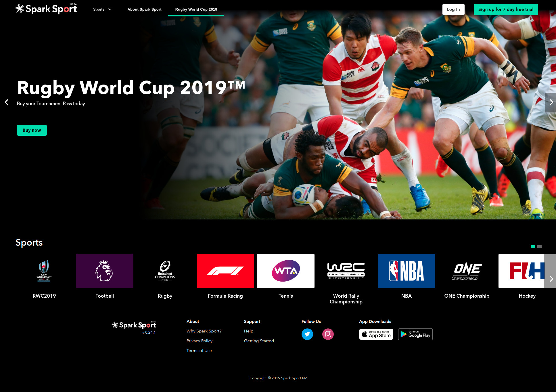Image resolution: width=556 pixels, height=392 pixels.
Task: Open the NBA tile
Action: click(407, 271)
